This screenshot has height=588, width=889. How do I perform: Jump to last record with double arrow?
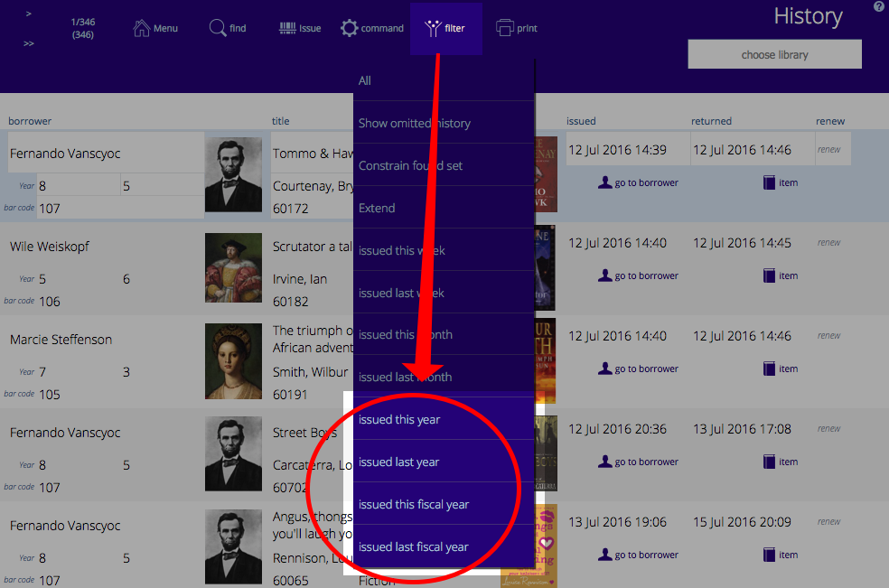[29, 43]
